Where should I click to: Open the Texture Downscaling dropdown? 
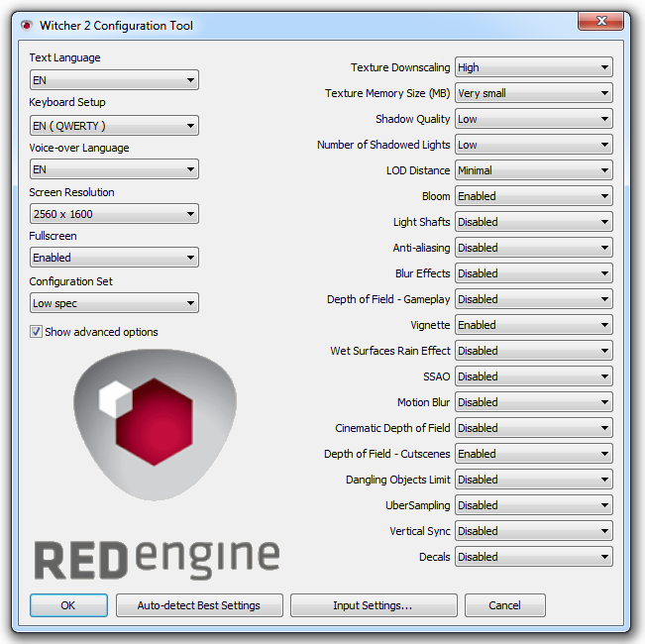(x=533, y=67)
